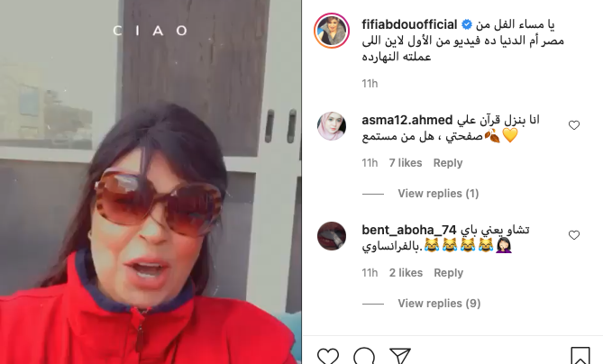The height and width of the screenshot is (364, 603).
Task: Open fifiabdouofficial username link
Action: click(x=409, y=24)
